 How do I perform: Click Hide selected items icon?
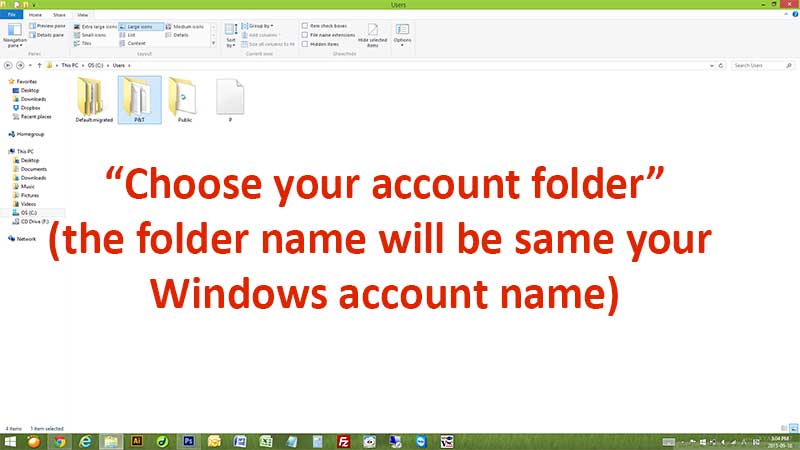pos(372,36)
